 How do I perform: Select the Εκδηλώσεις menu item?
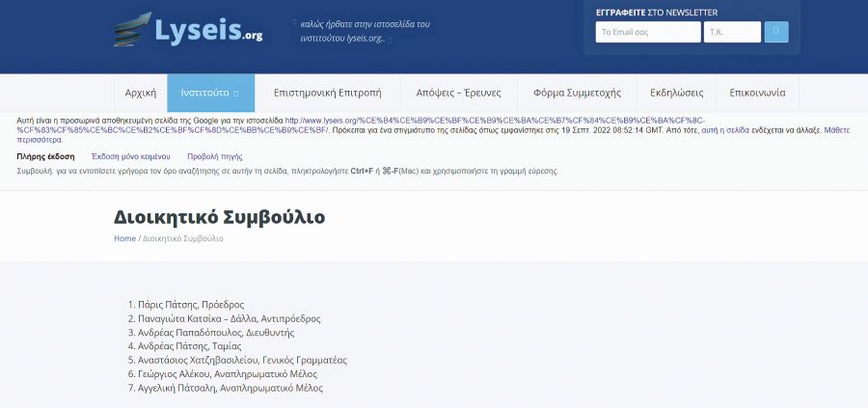click(x=676, y=94)
